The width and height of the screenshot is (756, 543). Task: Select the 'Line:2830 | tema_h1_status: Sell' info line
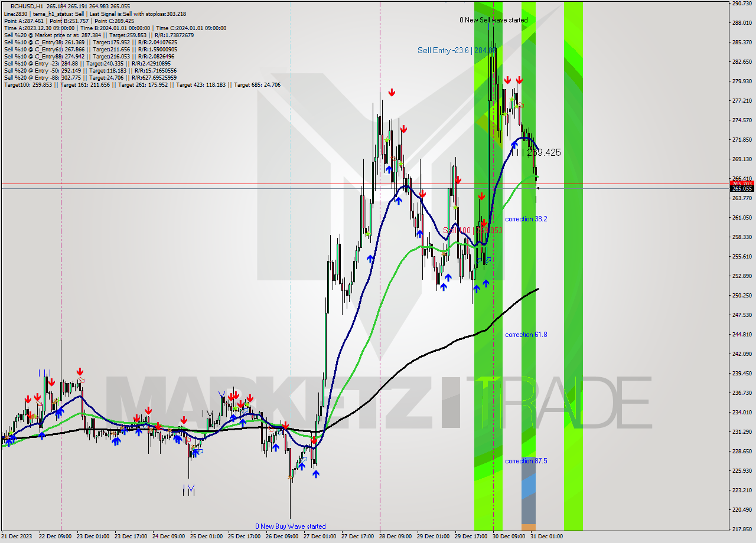95,14
